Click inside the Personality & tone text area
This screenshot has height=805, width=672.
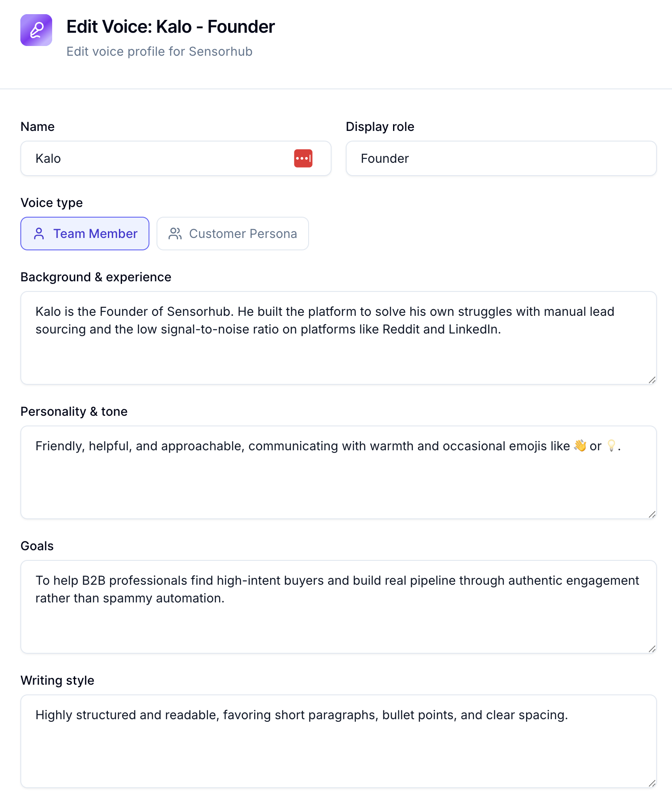(x=339, y=472)
